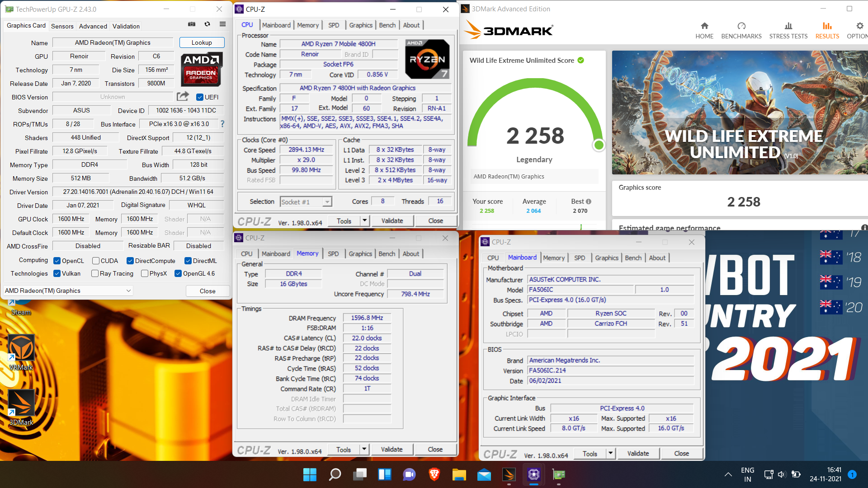868x488 pixels.
Task: Click the AMD Radeon Graphics logo
Action: point(201,70)
